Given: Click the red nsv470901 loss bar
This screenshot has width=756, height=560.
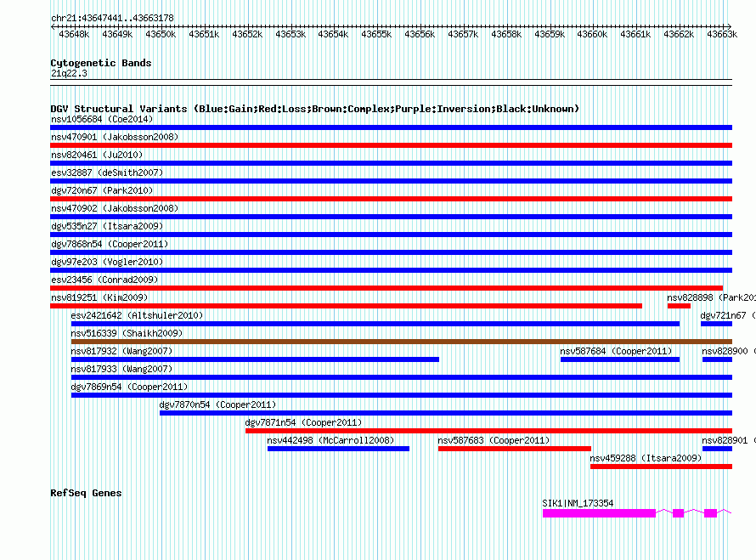Looking at the screenshot, I should pyautogui.click(x=391, y=145).
